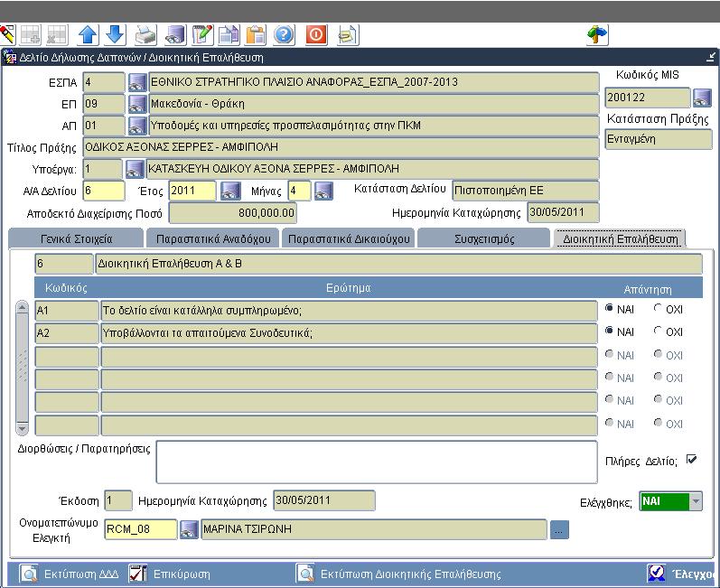Restore form window via title bar arrow
This screenshot has height=588, width=720.
(711, 58)
